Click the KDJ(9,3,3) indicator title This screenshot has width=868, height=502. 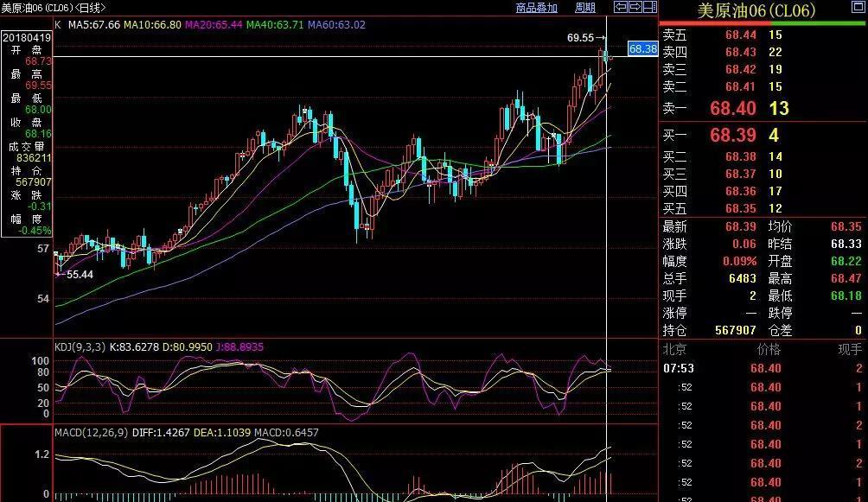(x=80, y=347)
